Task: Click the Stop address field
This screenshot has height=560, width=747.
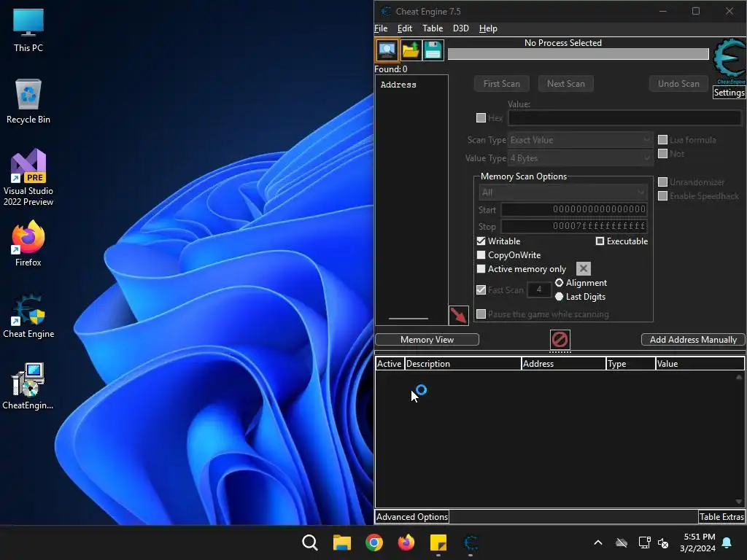Action: coord(574,226)
